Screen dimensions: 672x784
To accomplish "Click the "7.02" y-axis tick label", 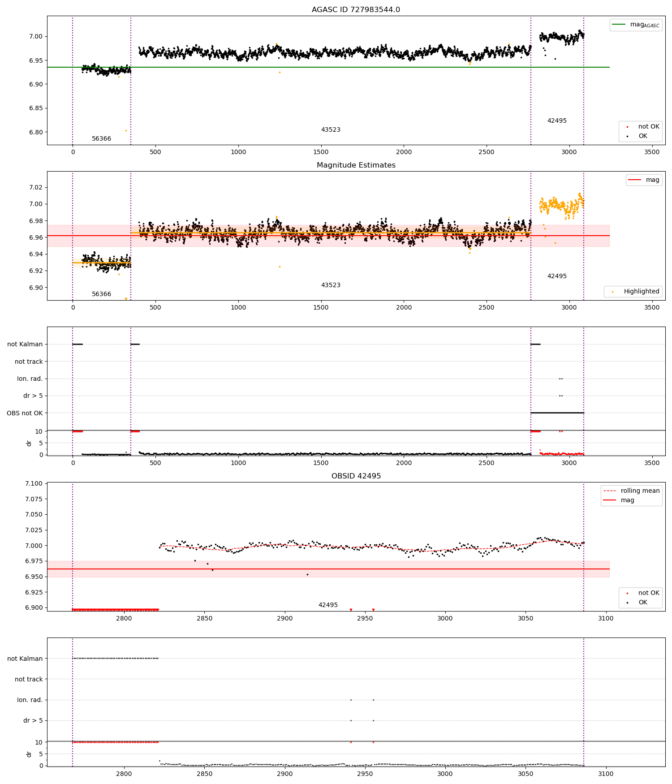I will 36,187.
